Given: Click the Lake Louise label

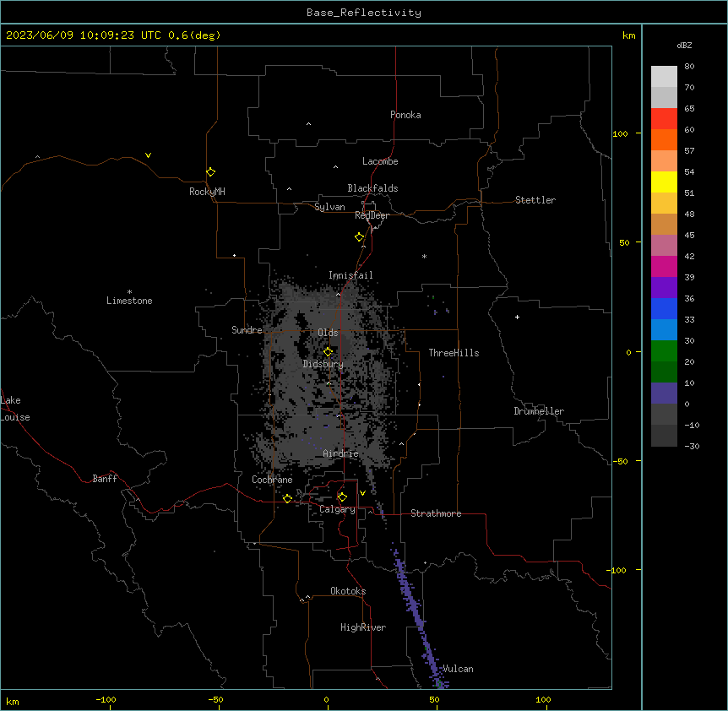Looking at the screenshot, I should click(x=15, y=409).
